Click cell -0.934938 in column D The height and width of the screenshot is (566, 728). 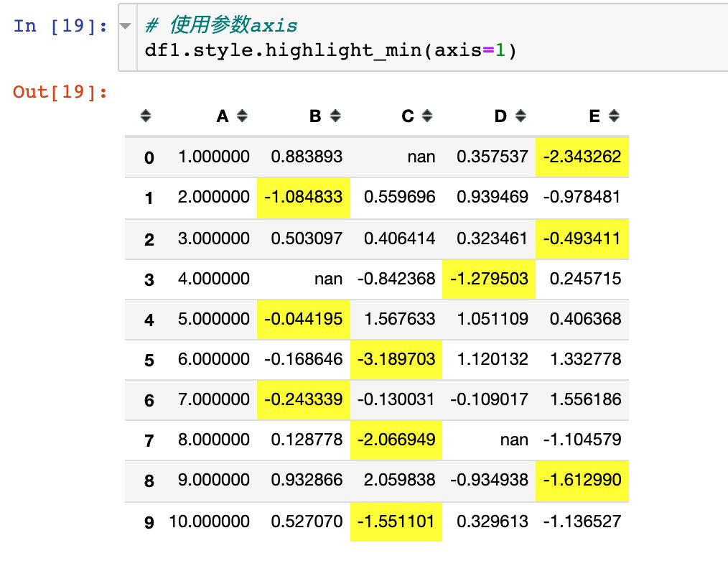[490, 480]
